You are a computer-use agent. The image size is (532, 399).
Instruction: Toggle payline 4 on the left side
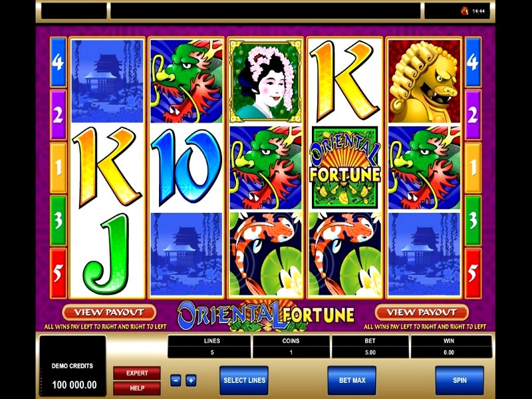click(58, 62)
